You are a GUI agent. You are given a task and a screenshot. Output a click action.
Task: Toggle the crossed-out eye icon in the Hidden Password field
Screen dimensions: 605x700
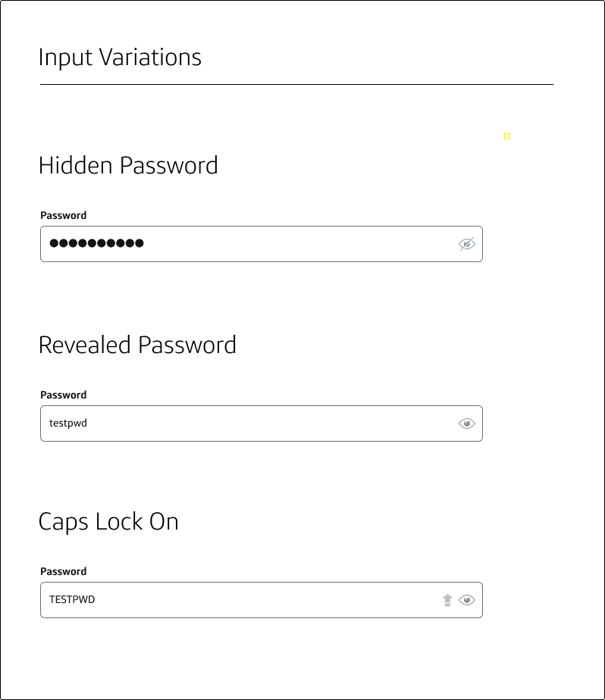[x=466, y=244]
